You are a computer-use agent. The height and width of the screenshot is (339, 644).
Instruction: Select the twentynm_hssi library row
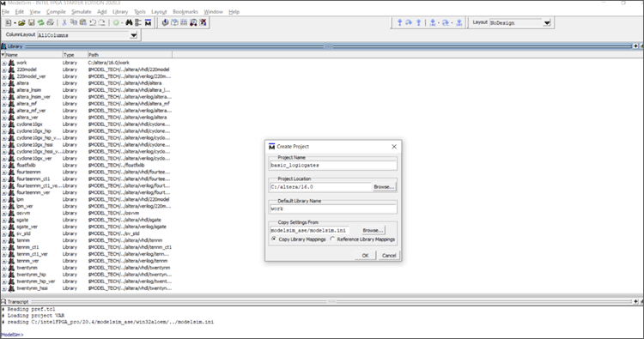pyautogui.click(x=86, y=288)
